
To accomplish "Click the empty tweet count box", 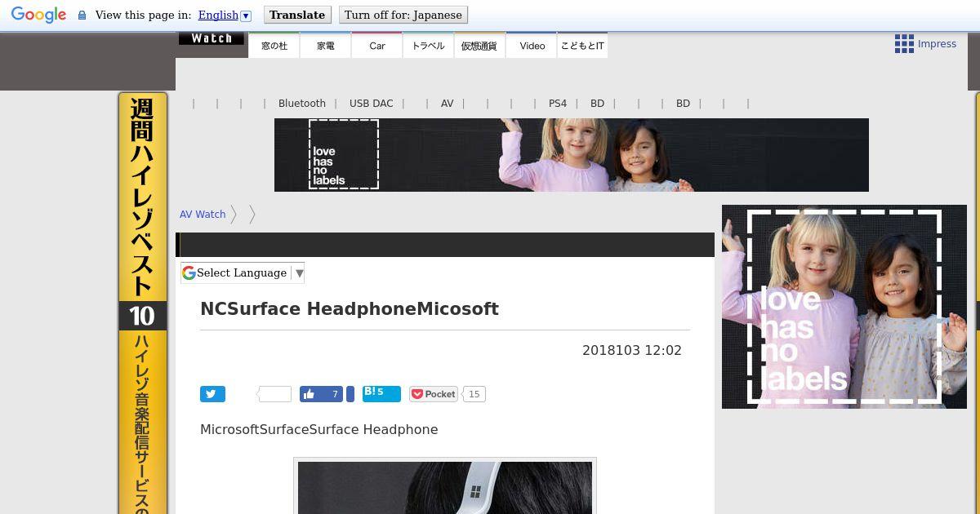I will coord(275,394).
